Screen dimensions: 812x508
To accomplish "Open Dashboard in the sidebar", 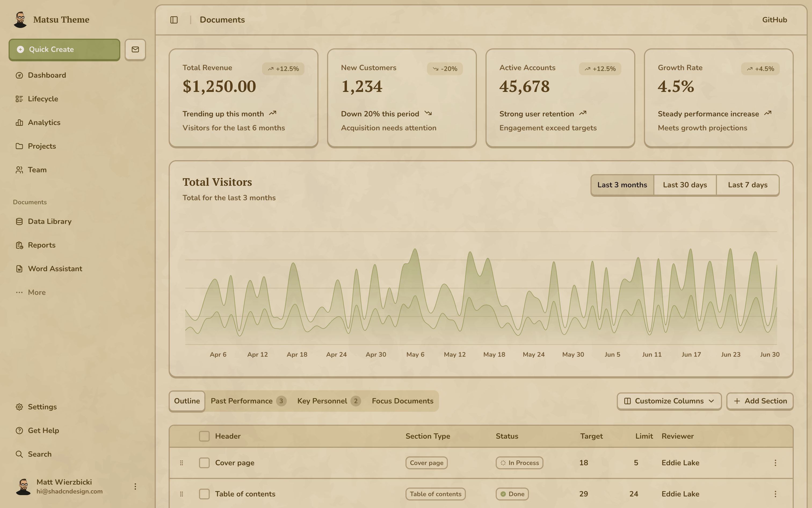I will 77,75.
